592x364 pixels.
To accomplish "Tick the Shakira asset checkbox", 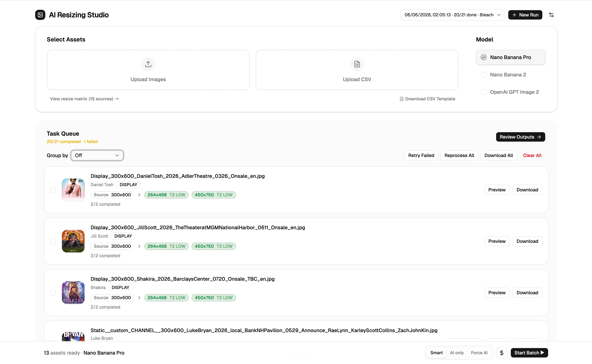I will click(53, 292).
